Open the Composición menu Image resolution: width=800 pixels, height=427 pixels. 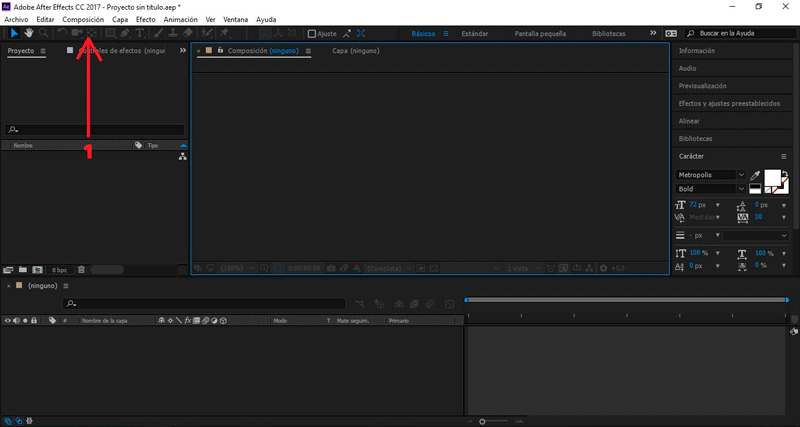pyautogui.click(x=83, y=19)
